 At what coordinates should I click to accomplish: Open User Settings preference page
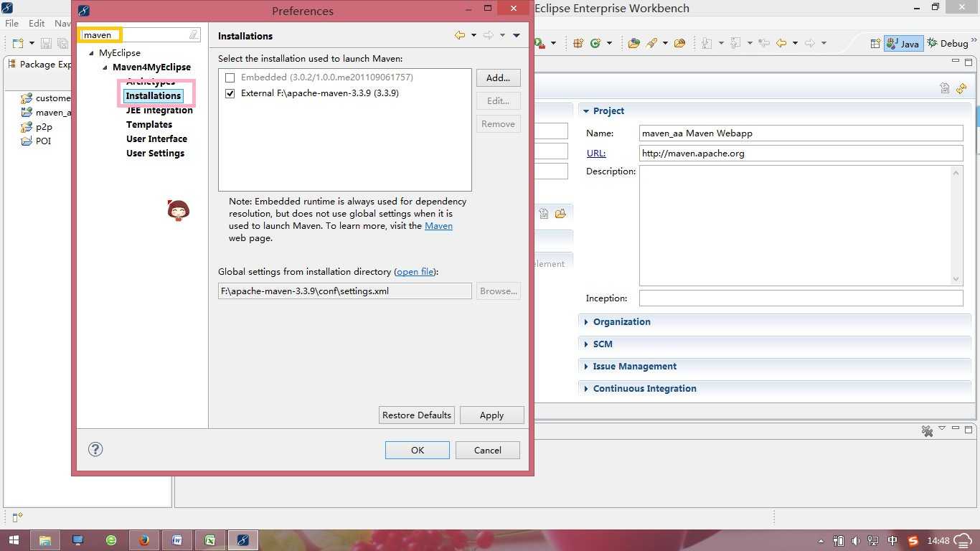[155, 154]
